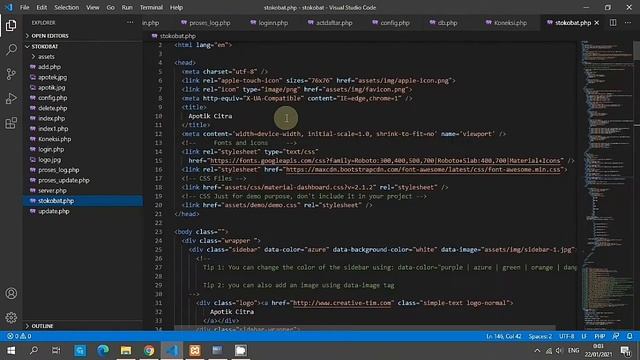Close the stokobat.php tab

point(597,23)
